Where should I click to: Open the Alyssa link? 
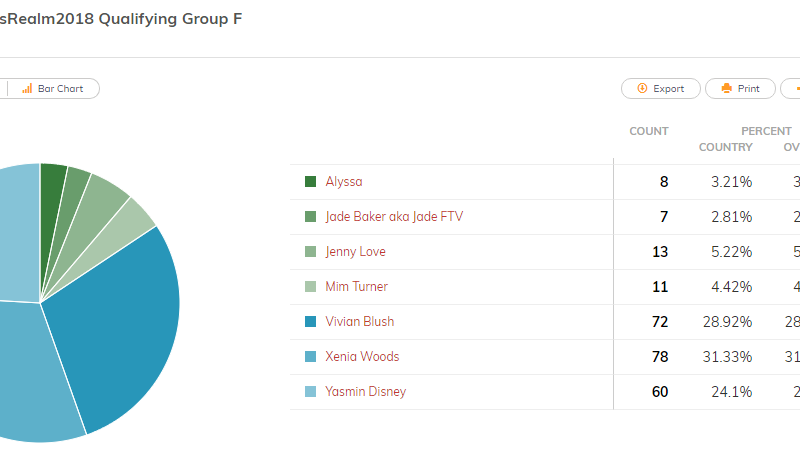pos(344,182)
